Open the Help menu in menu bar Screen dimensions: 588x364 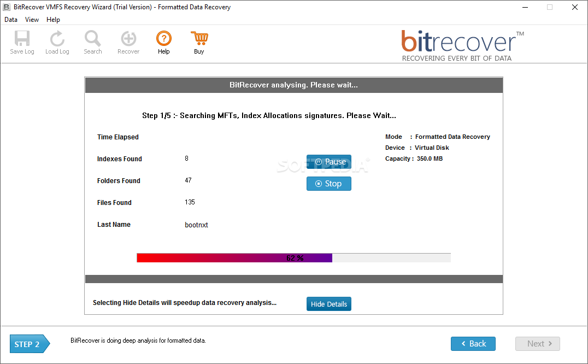point(53,20)
